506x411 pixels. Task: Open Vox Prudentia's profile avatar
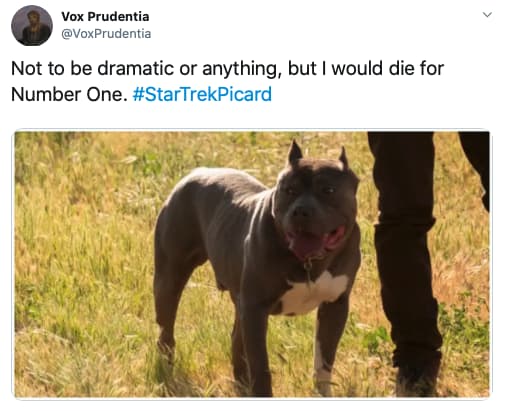click(x=32, y=25)
